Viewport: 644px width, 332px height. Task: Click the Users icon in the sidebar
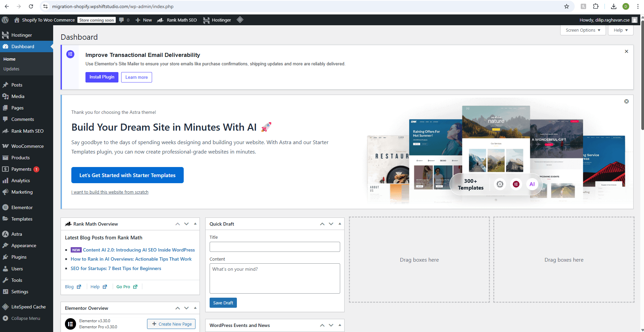(5, 269)
